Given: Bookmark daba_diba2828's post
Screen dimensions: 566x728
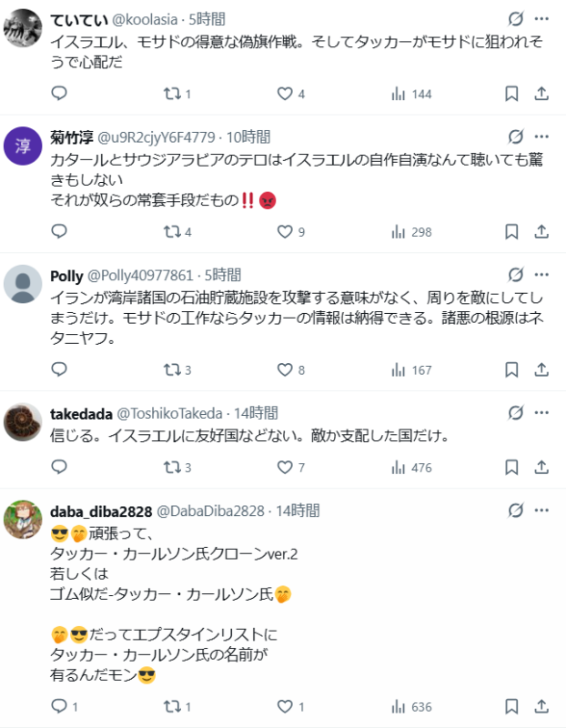Looking at the screenshot, I should pos(511,706).
